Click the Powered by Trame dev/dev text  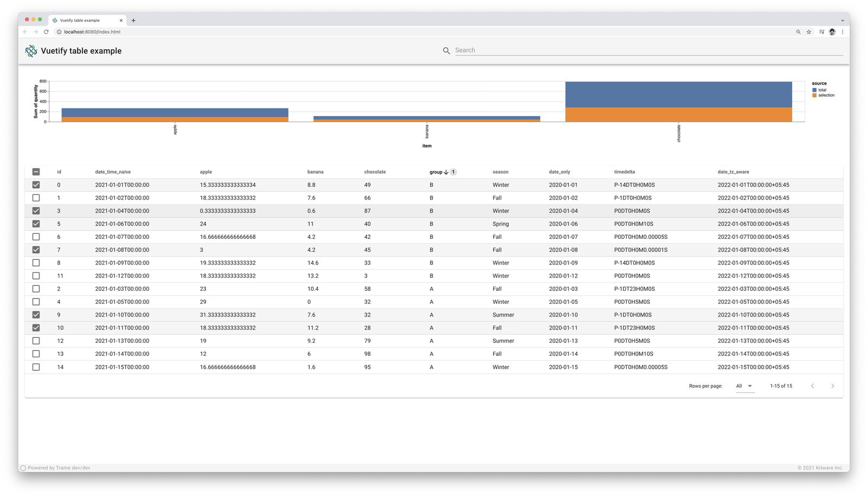pos(59,468)
